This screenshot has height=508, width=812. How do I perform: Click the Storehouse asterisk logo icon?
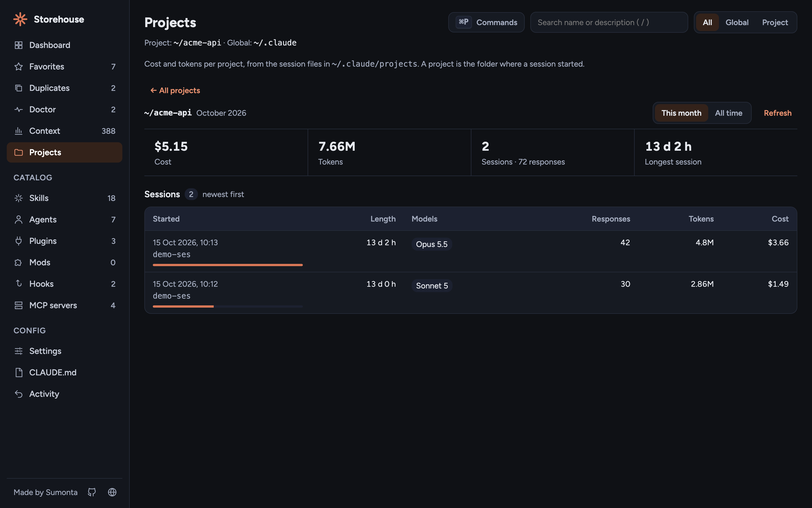click(x=20, y=19)
